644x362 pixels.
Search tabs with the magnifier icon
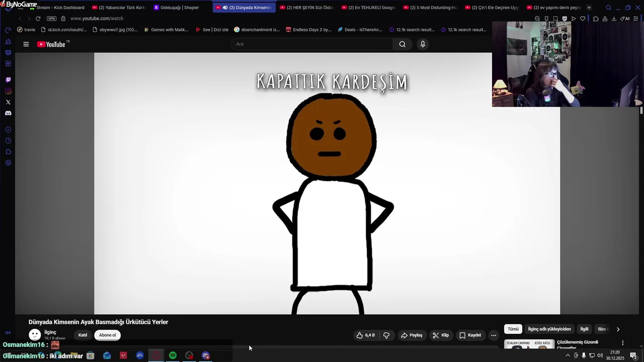click(608, 8)
